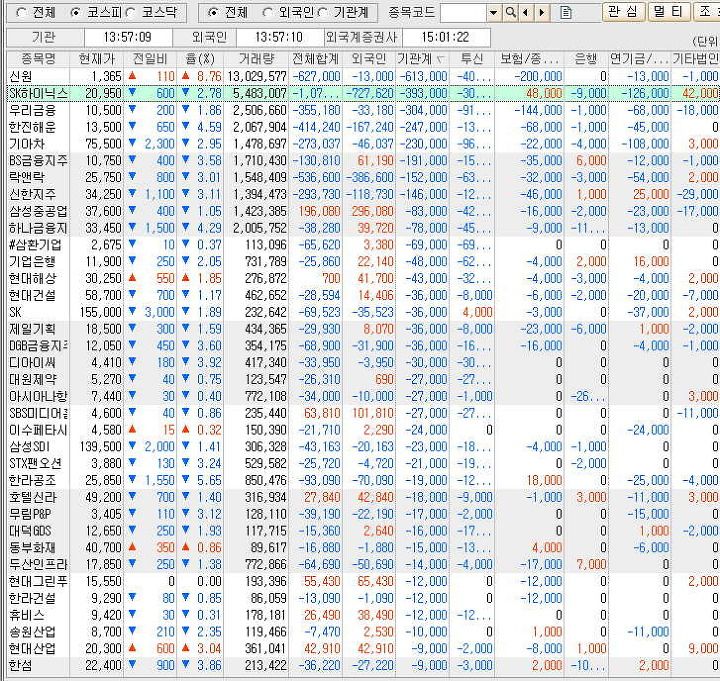
Task: Click the 기관 time value 13:57:09
Action: pos(127,37)
